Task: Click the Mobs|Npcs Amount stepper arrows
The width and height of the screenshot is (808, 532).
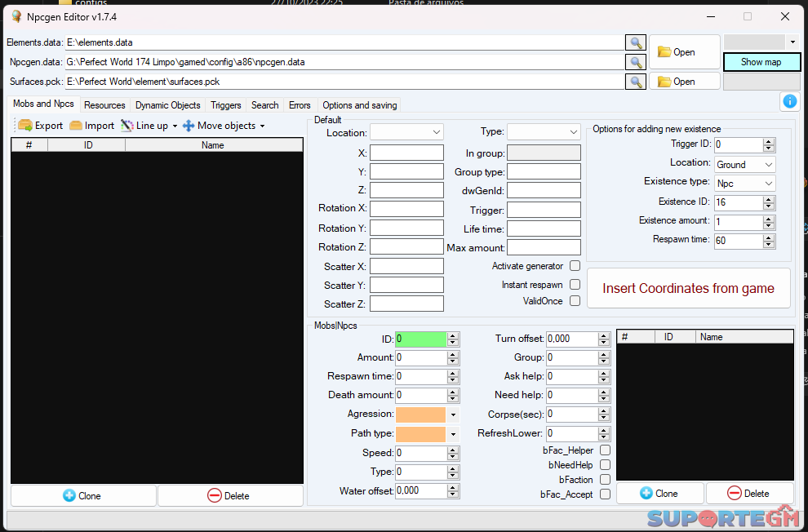Action: 453,358
